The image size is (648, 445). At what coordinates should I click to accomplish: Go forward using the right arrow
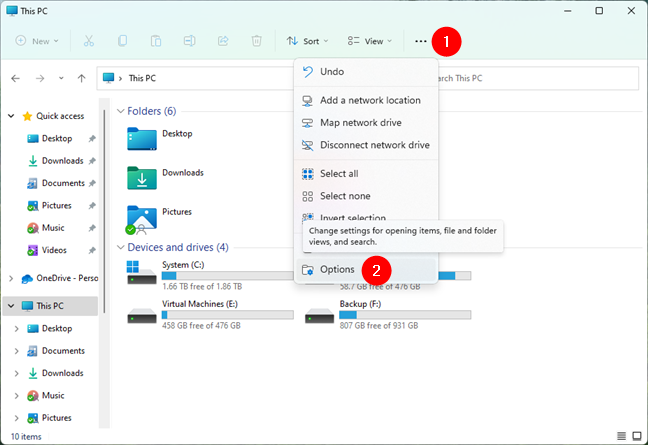(40, 78)
